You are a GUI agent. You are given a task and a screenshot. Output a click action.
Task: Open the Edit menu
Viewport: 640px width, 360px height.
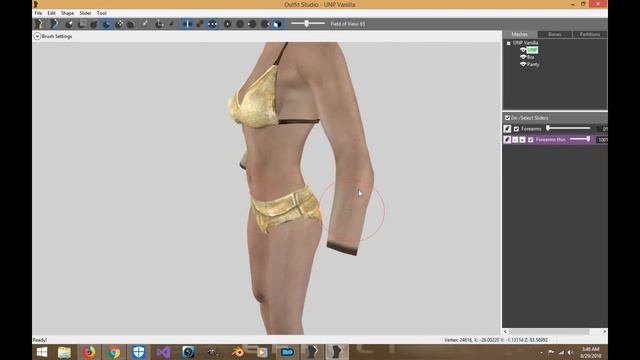pyautogui.click(x=51, y=13)
